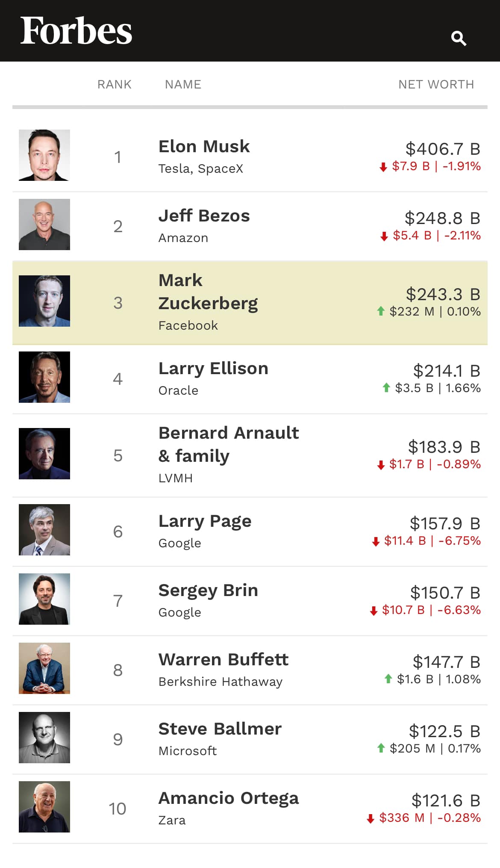This screenshot has height=868, width=500.
Task: Open the Amancio Ortega profile link
Action: (229, 798)
